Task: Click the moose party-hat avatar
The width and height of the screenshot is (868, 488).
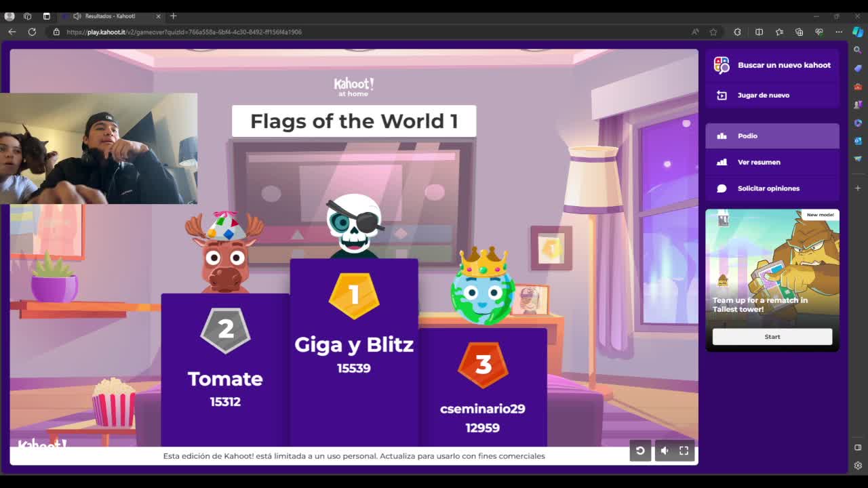Action: [x=225, y=252]
